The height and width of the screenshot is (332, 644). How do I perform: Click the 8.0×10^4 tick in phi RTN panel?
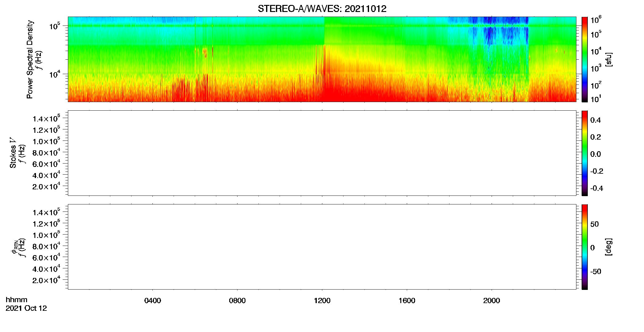[x=46, y=246]
